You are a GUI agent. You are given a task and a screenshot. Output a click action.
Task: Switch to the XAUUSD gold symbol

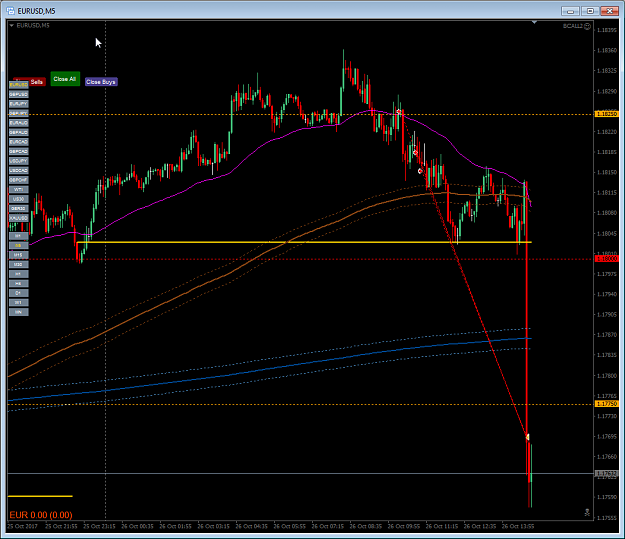[19, 218]
